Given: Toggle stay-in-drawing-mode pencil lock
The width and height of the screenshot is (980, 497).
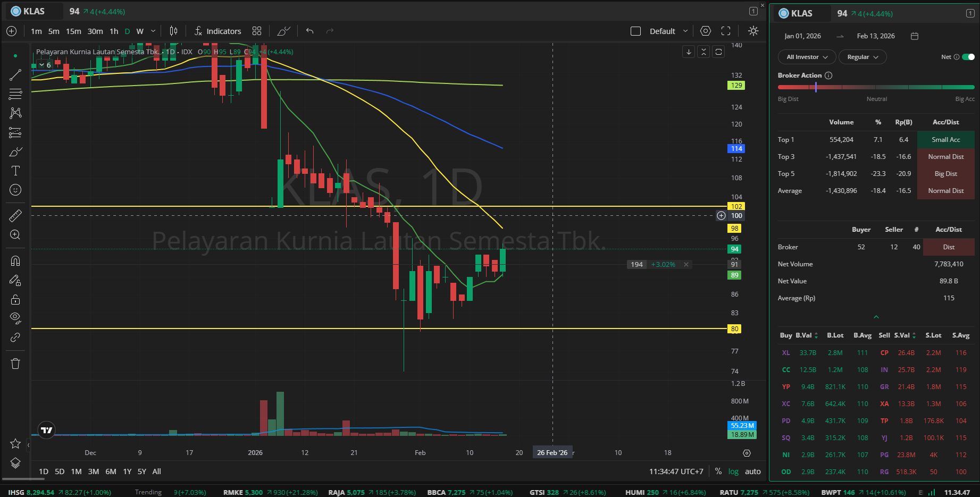Looking at the screenshot, I should tap(15, 280).
